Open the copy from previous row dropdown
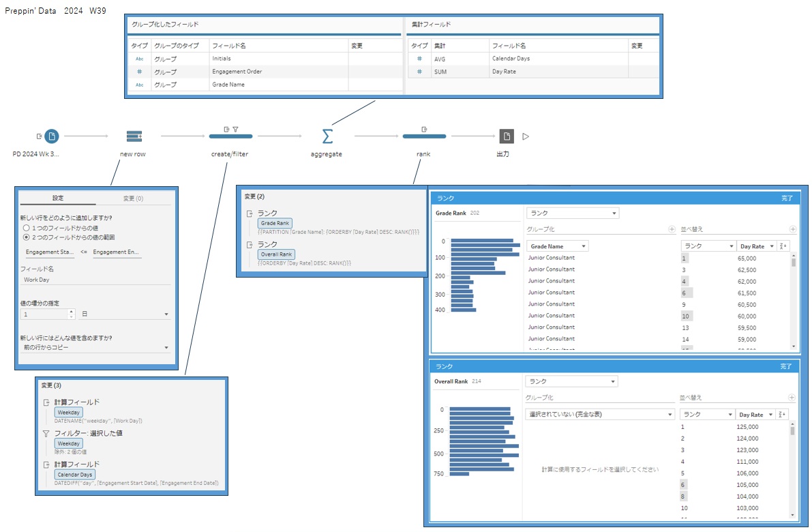 [95, 347]
